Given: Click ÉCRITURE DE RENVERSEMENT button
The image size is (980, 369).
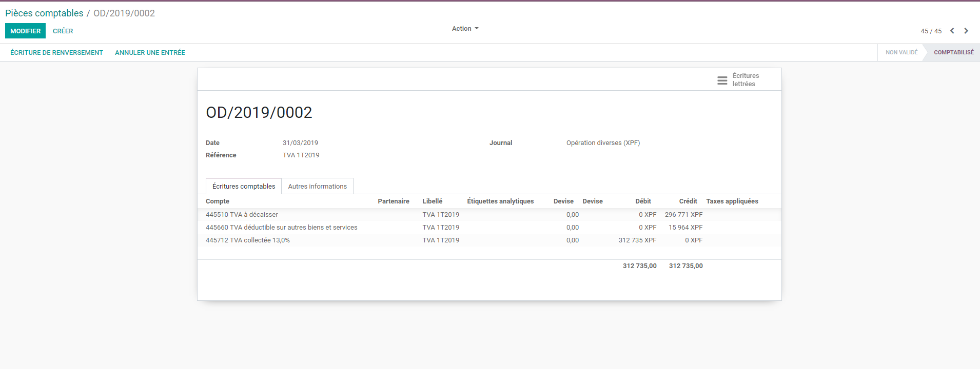Looking at the screenshot, I should coord(56,53).
